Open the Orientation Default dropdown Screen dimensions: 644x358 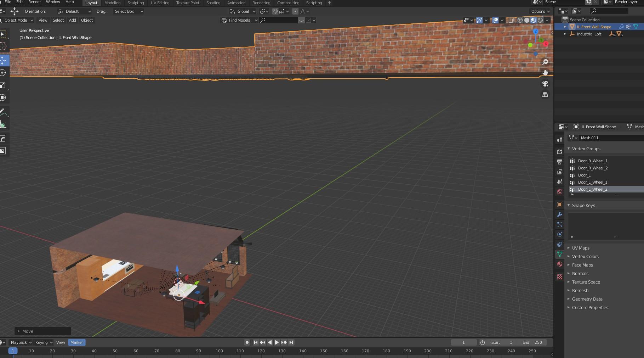pyautogui.click(x=75, y=11)
